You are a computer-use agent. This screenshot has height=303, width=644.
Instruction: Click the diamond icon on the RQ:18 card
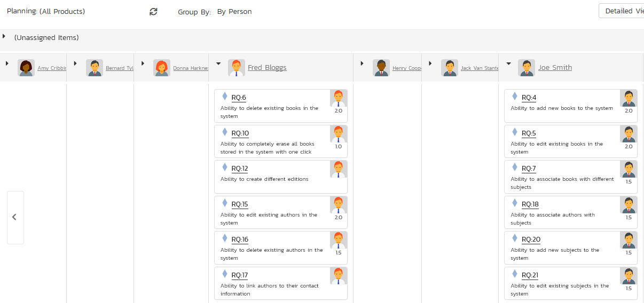pyautogui.click(x=515, y=203)
